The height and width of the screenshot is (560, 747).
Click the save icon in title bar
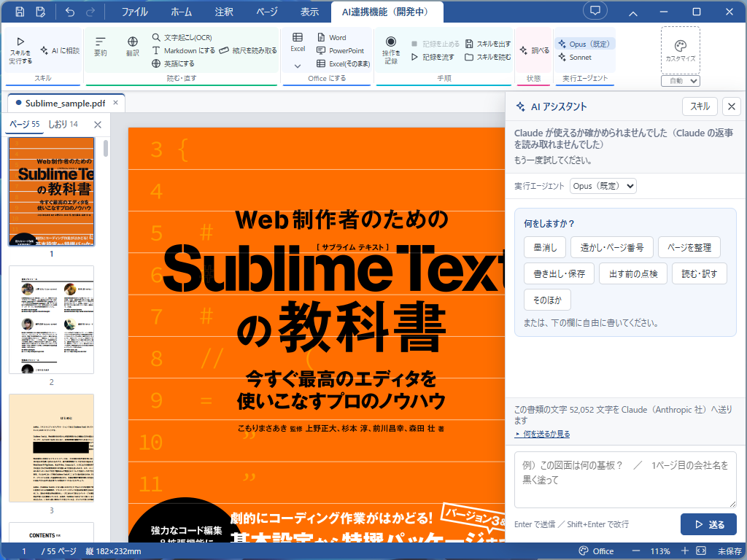click(20, 12)
